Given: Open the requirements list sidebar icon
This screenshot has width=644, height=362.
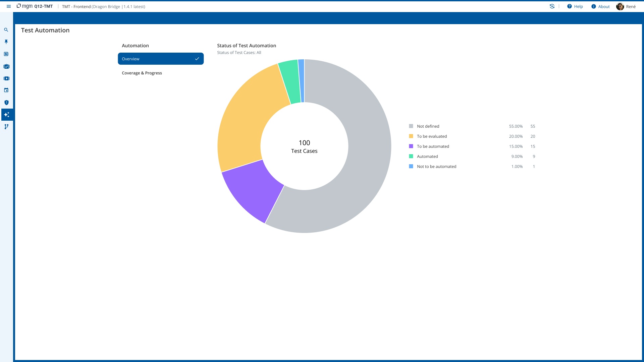Looking at the screenshot, I should point(6,54).
